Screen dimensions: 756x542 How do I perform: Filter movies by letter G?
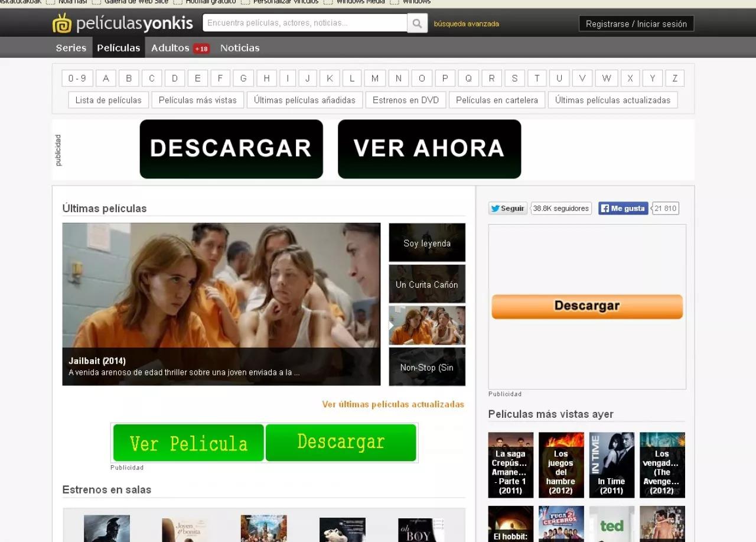pyautogui.click(x=243, y=78)
